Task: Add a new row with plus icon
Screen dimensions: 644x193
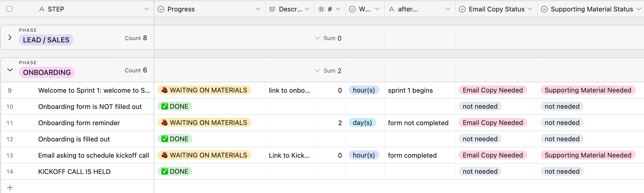Action: (10, 188)
